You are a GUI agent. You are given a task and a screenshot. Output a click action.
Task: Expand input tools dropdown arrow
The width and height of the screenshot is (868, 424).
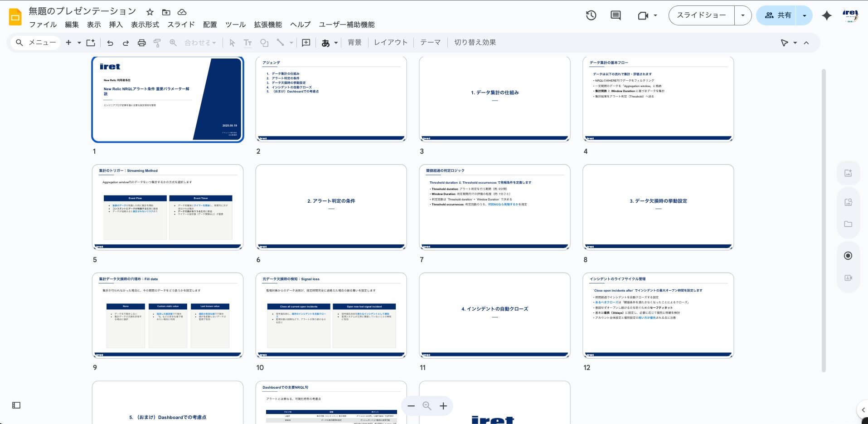pyautogui.click(x=336, y=43)
